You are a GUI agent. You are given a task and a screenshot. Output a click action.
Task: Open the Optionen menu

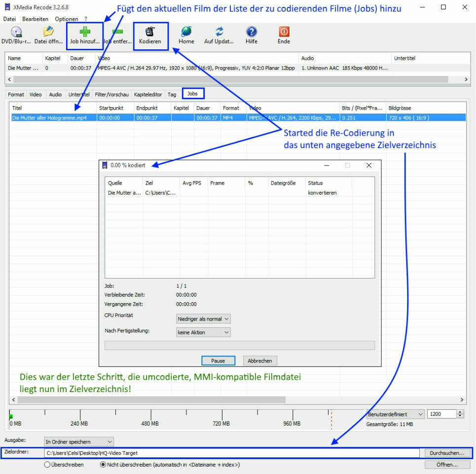(x=66, y=19)
